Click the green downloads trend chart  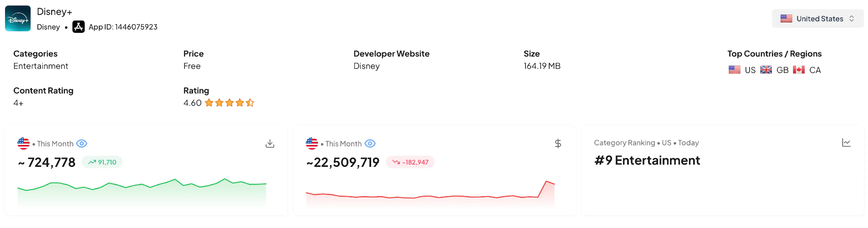tap(142, 192)
